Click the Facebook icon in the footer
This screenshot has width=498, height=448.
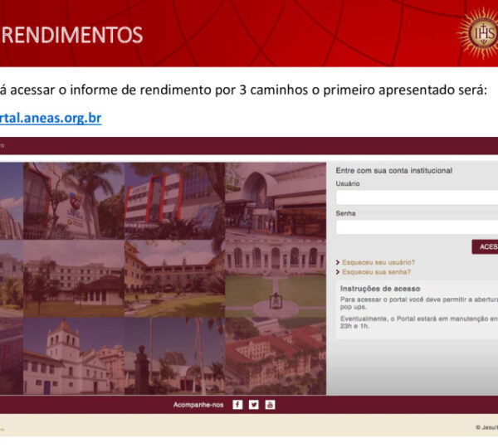[x=237, y=404]
